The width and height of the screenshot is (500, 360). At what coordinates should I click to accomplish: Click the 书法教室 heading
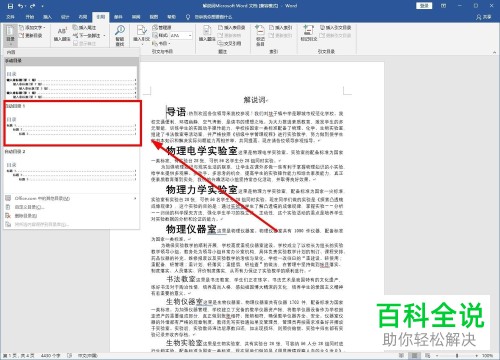(181, 279)
